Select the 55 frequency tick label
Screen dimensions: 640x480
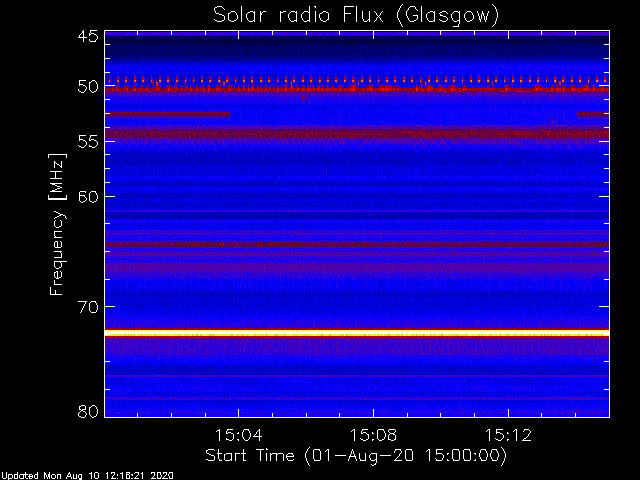coord(88,142)
